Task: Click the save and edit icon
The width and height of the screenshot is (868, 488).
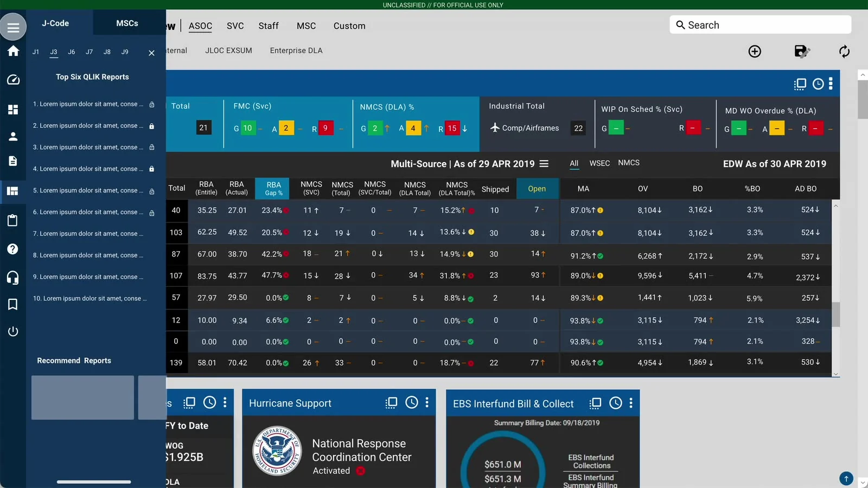Action: click(x=802, y=52)
